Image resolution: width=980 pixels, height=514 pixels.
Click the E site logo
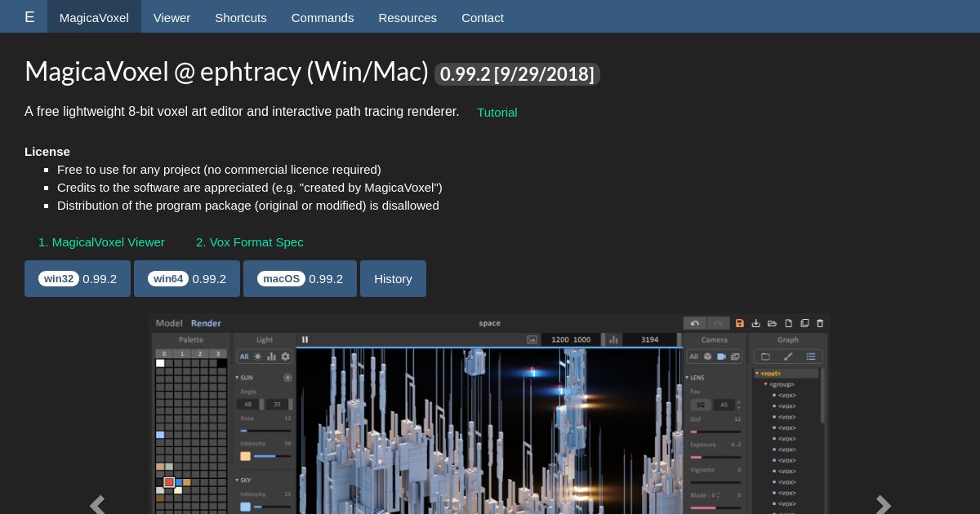coord(29,17)
